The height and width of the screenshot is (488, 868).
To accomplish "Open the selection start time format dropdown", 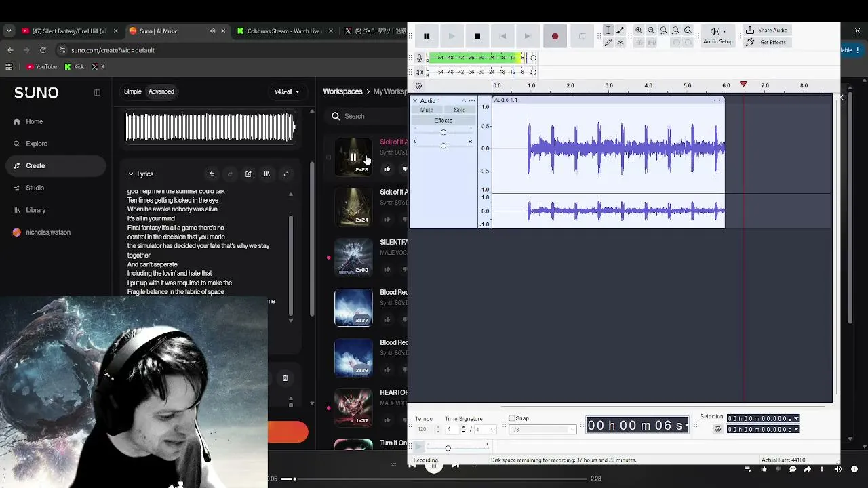I will (796, 419).
